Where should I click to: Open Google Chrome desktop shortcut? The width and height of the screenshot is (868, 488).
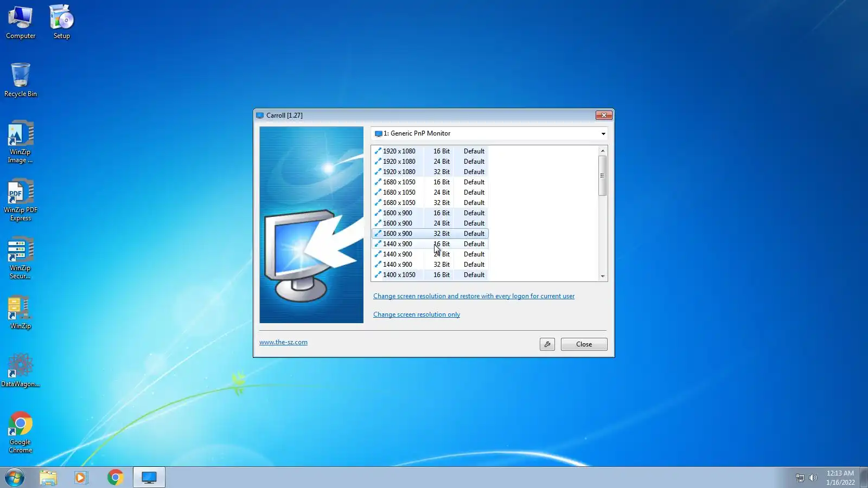click(x=21, y=433)
